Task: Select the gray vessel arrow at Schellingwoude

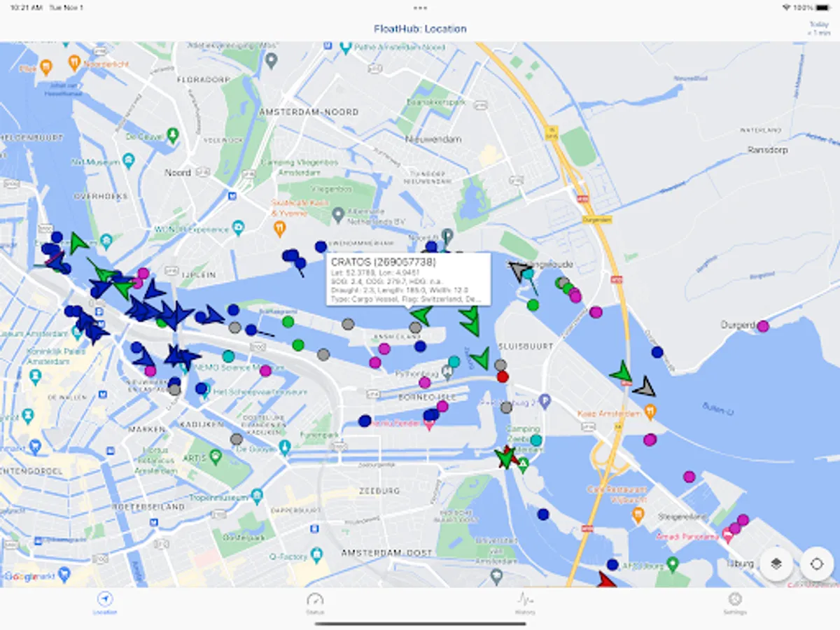Action: 519,270
